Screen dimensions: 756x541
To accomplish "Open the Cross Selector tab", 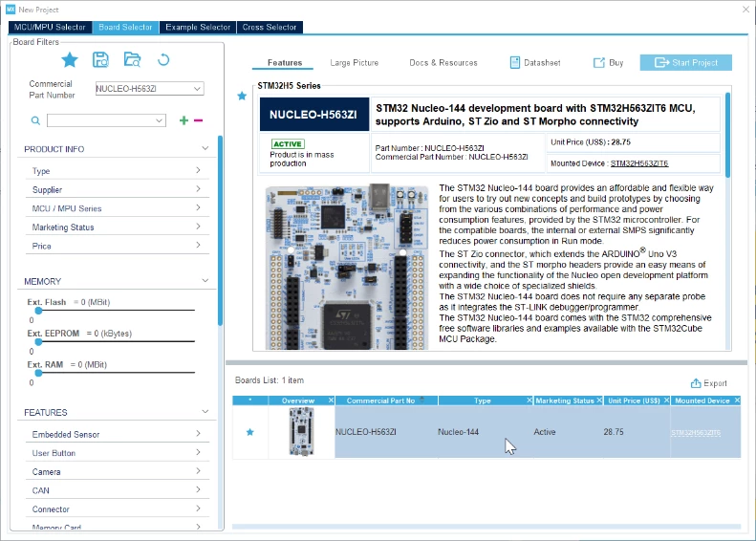I will (270, 27).
